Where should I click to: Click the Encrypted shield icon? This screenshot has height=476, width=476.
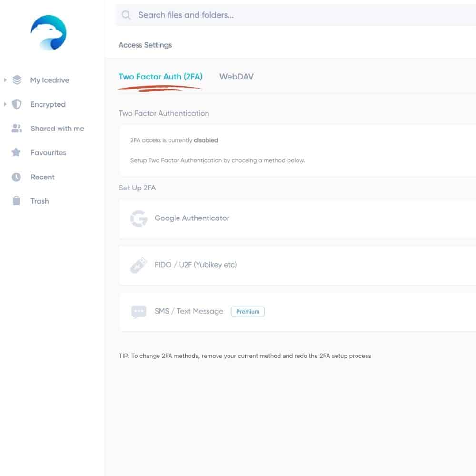(17, 104)
